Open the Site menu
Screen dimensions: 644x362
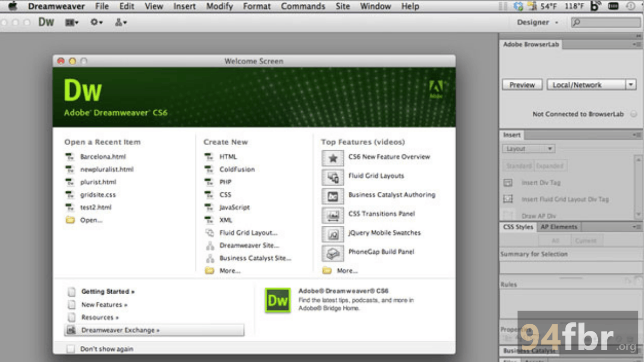coord(343,6)
